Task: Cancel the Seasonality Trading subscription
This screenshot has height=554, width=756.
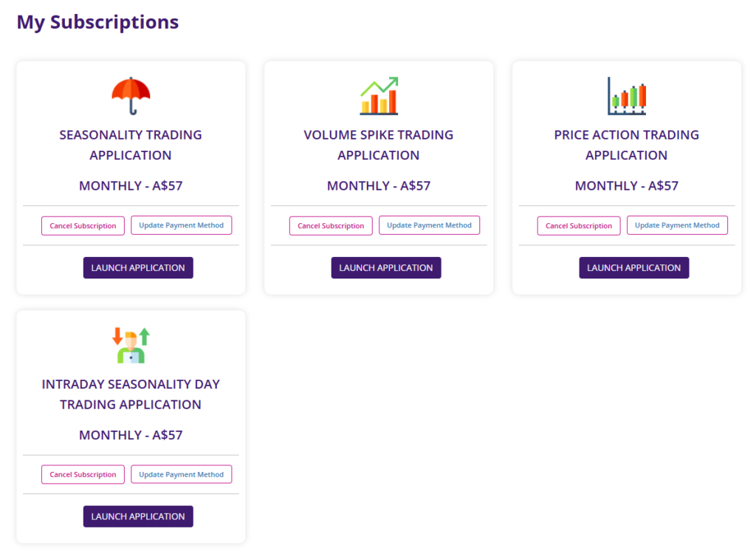Action: click(x=83, y=225)
